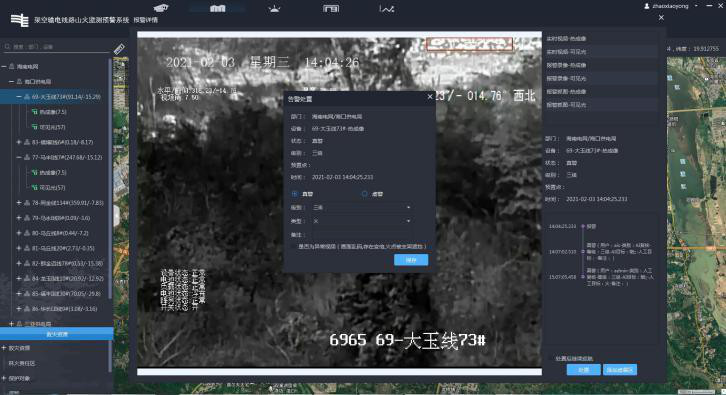This screenshot has width=726, height=395.
Task: Click the tower icon of the 86 row
Action: point(27,309)
